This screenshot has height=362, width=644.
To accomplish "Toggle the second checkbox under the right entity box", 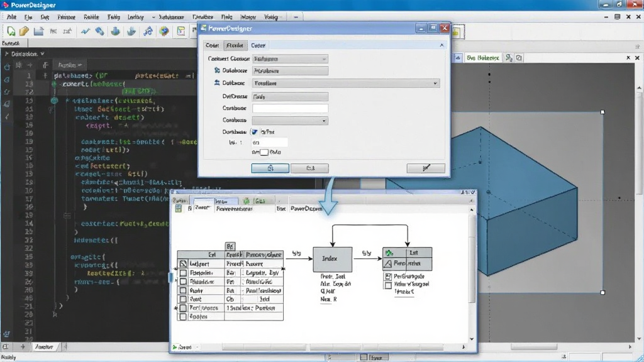I will 388,285.
